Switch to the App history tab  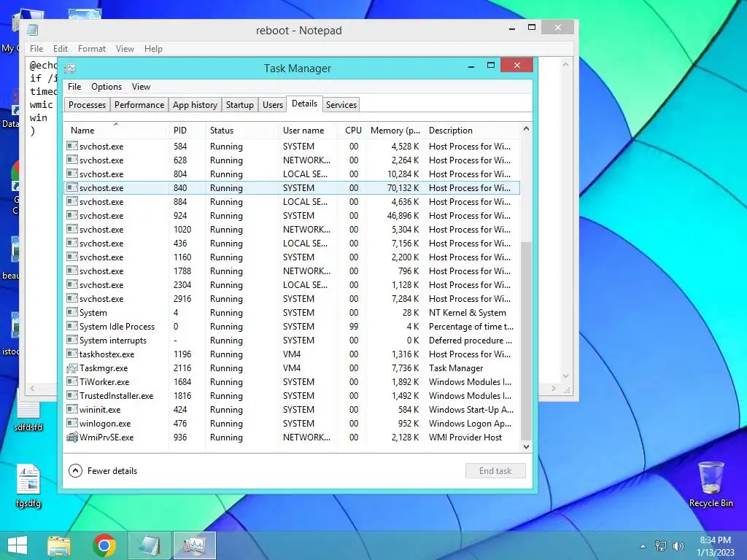(x=195, y=105)
